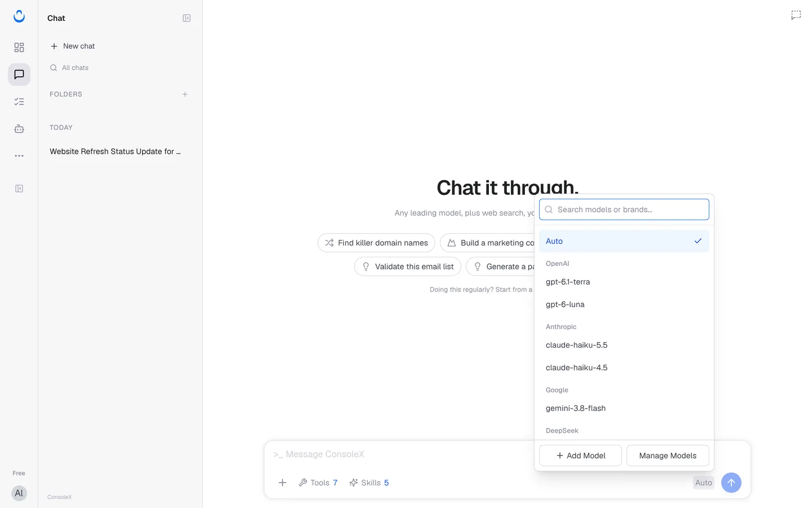Collapse the Chat panel with the header icon
This screenshot has height=508, width=812.
click(x=187, y=18)
